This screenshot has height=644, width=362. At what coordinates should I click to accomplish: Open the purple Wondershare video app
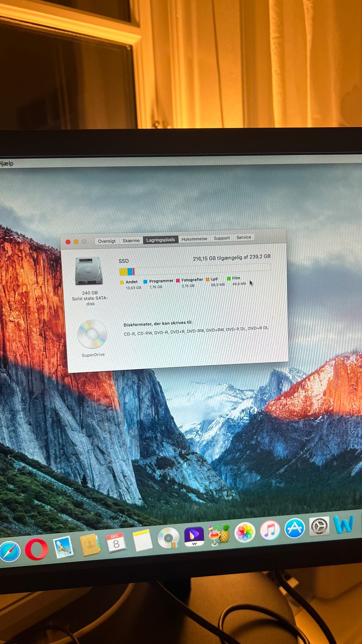194,536
